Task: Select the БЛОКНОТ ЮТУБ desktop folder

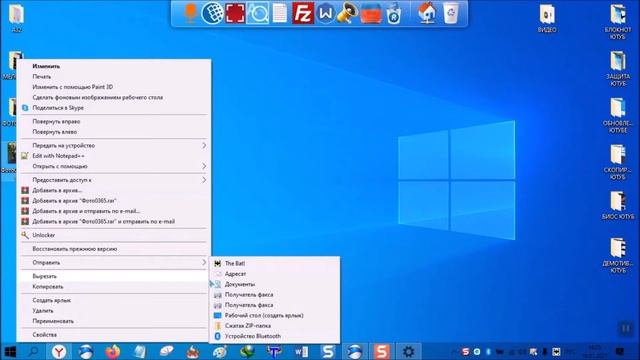Action: point(618,22)
